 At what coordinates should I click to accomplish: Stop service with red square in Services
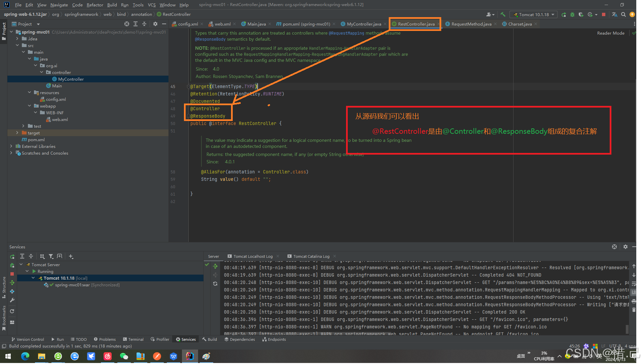[12, 274]
